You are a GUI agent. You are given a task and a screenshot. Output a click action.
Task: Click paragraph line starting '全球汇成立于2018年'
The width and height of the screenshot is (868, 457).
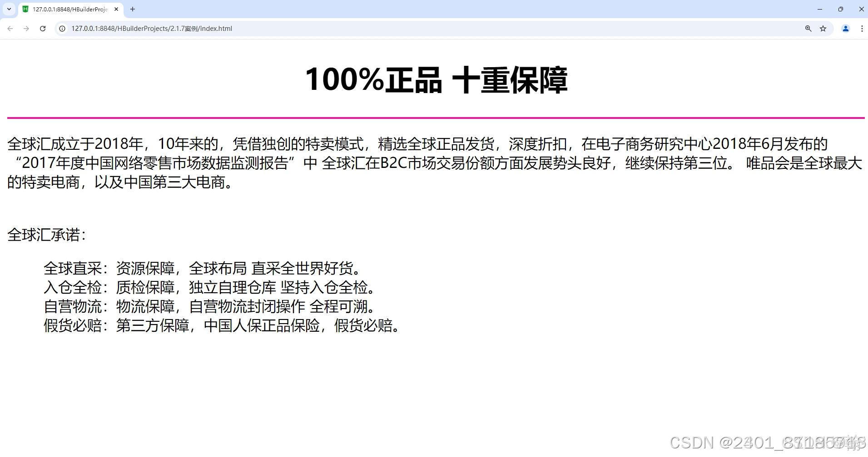(417, 144)
